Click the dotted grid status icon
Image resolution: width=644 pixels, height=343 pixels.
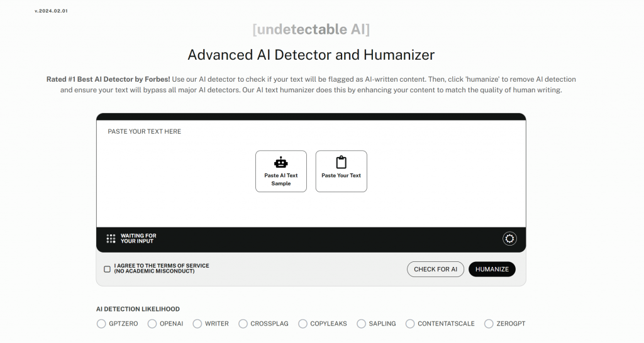(111, 239)
